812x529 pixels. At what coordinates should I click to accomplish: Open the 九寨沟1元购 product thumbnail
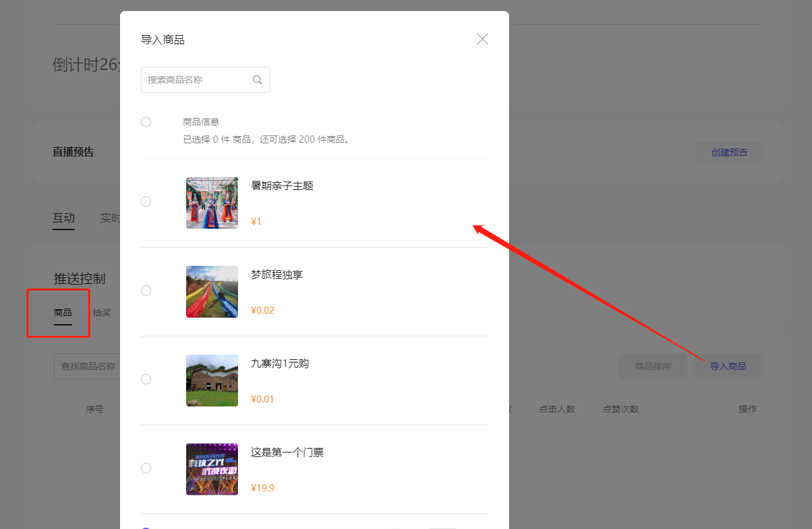212,381
